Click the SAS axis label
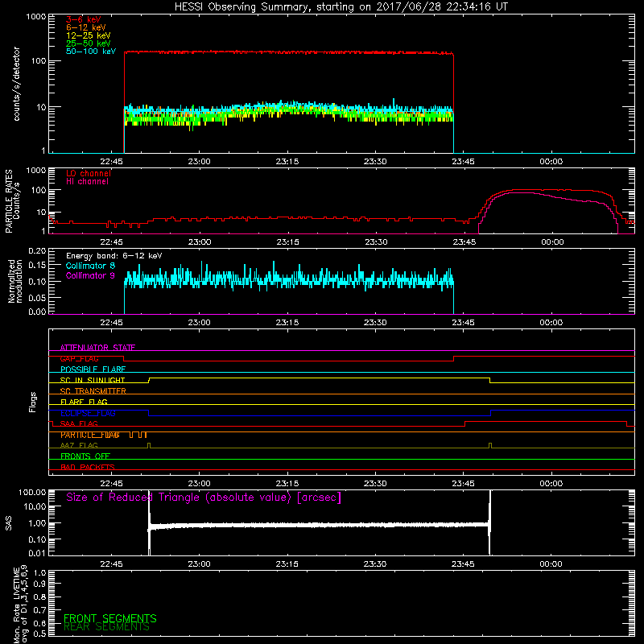The image size is (644, 644). tap(8, 523)
